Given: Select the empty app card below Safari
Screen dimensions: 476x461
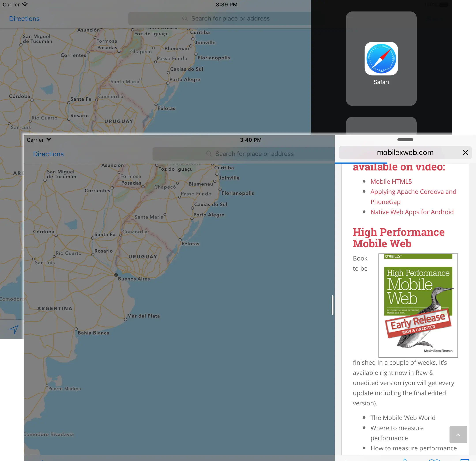Looking at the screenshot, I should click(381, 126).
